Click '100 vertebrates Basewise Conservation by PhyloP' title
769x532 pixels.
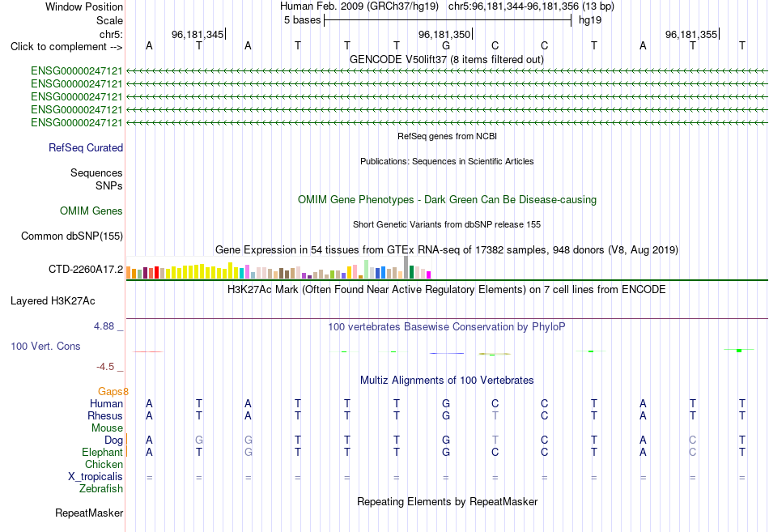[447, 327]
